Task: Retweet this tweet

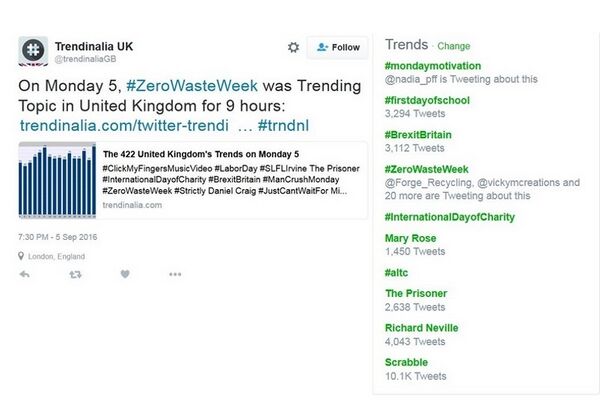Action: pyautogui.click(x=75, y=274)
